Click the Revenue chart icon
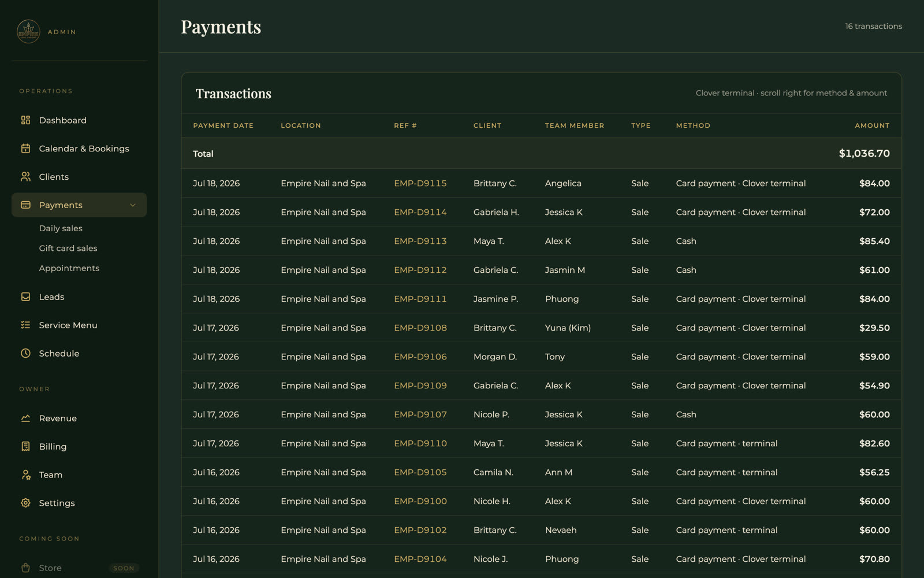924x578 pixels. (25, 418)
